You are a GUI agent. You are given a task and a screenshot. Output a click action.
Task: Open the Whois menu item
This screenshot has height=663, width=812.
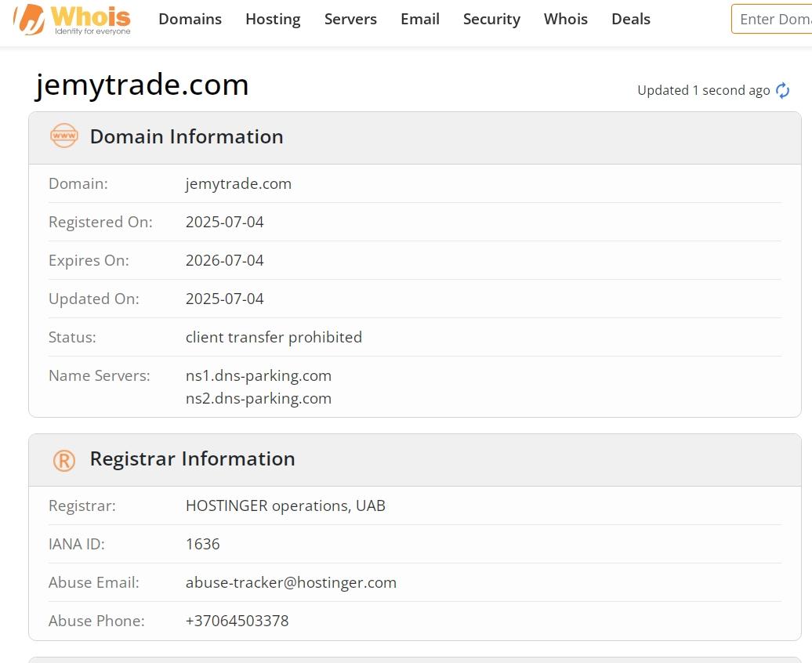566,19
